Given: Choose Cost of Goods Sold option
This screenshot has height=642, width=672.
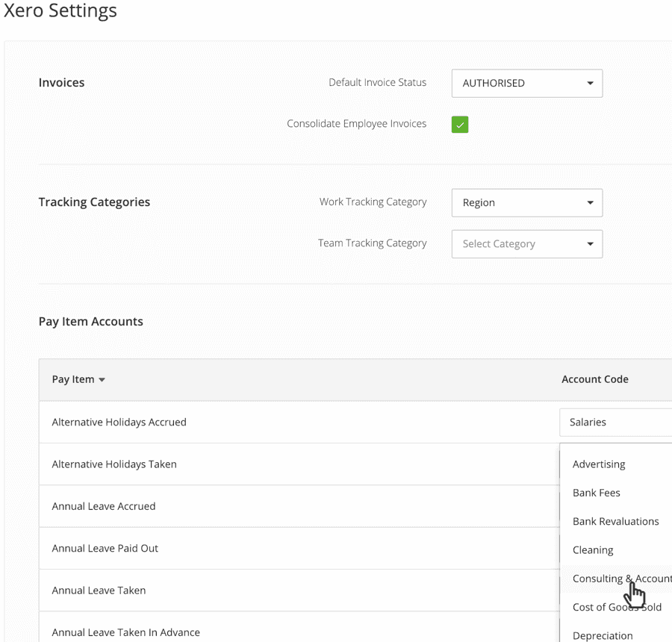Looking at the screenshot, I should tap(617, 607).
